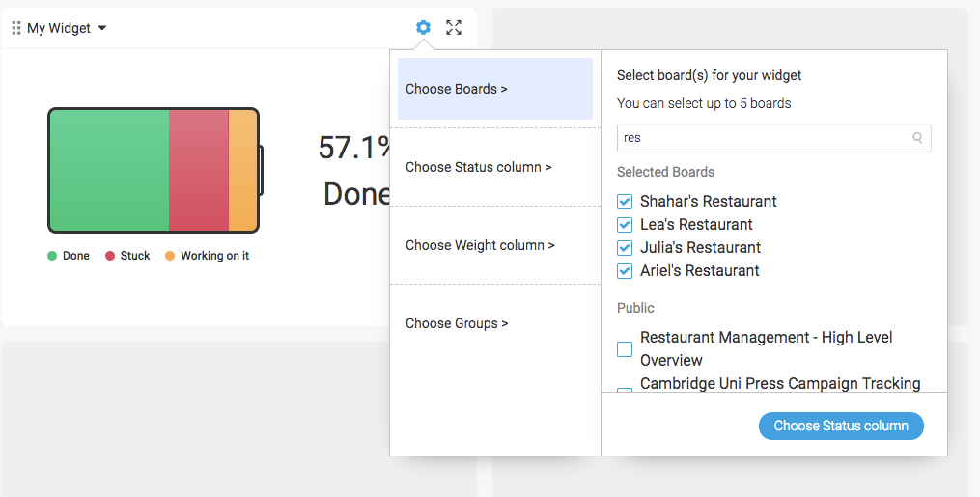Click the blue Choose Status column button
980x497 pixels.
pyautogui.click(x=841, y=426)
